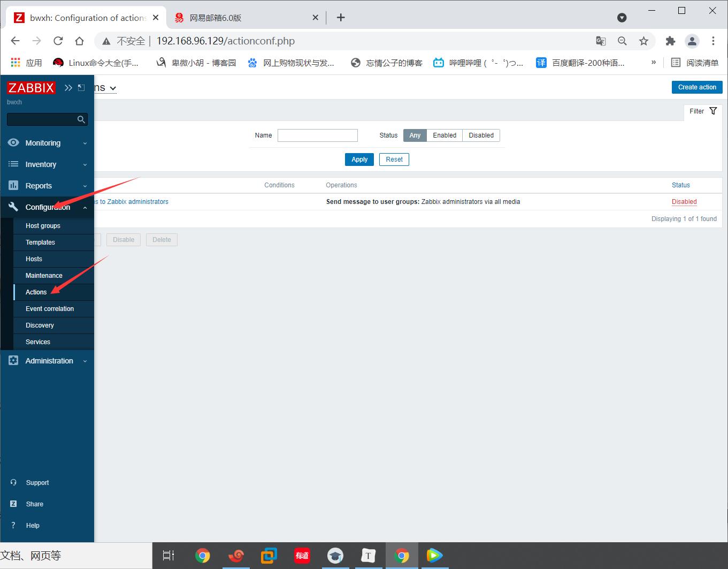Click the zoom magnifier in address bar

tap(622, 41)
